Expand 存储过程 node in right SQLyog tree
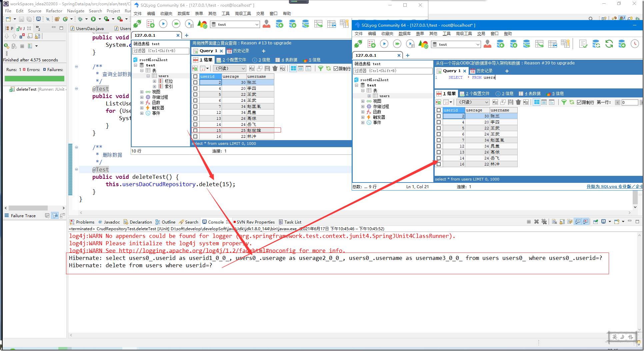The width and height of the screenshot is (644, 351). [x=363, y=106]
